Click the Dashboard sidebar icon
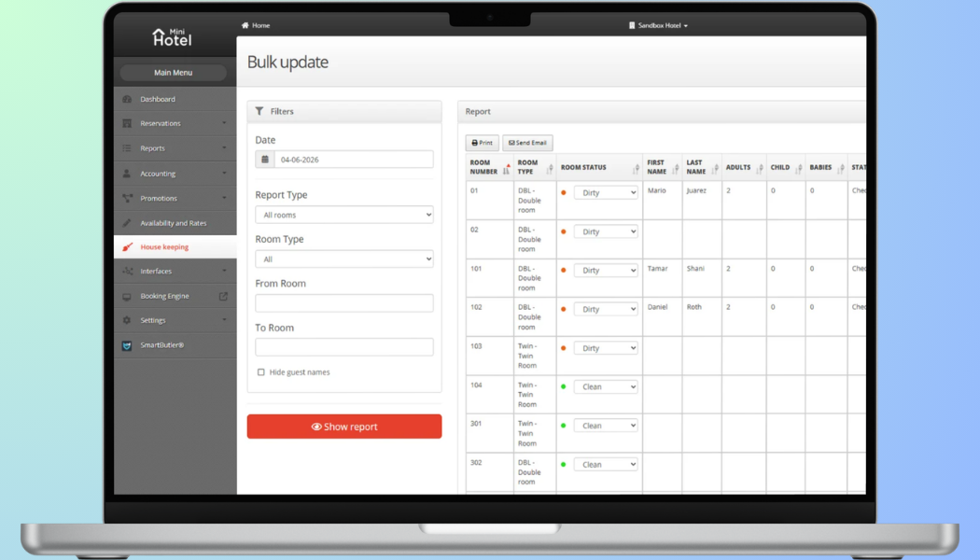Image resolution: width=980 pixels, height=560 pixels. (x=127, y=99)
